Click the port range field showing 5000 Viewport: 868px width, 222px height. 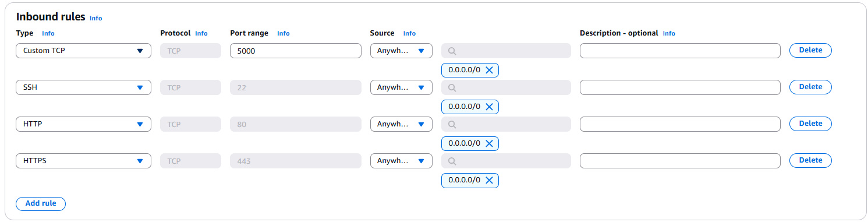[296, 51]
